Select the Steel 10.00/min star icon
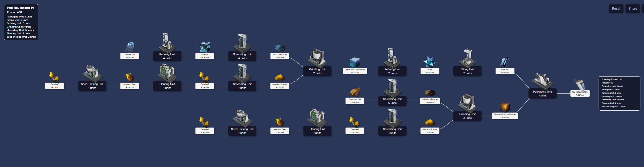 tap(430, 62)
